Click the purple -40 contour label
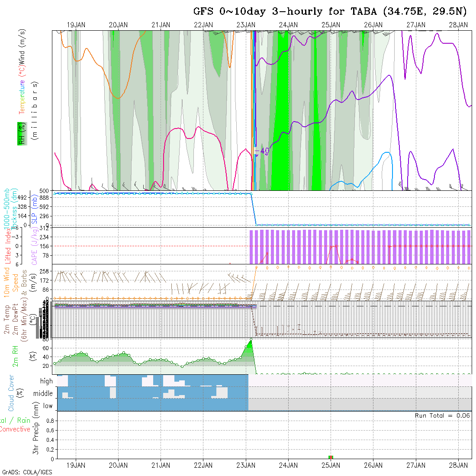 262,151
